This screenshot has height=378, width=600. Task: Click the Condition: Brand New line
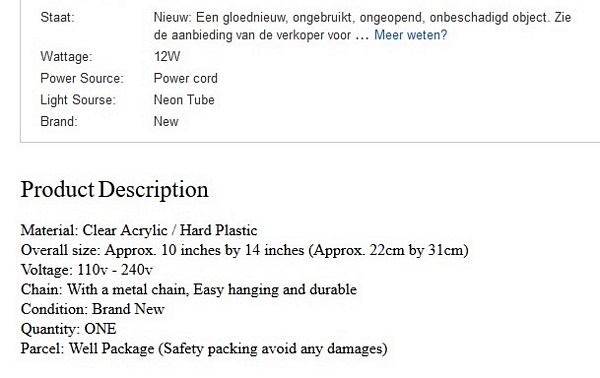tap(93, 309)
